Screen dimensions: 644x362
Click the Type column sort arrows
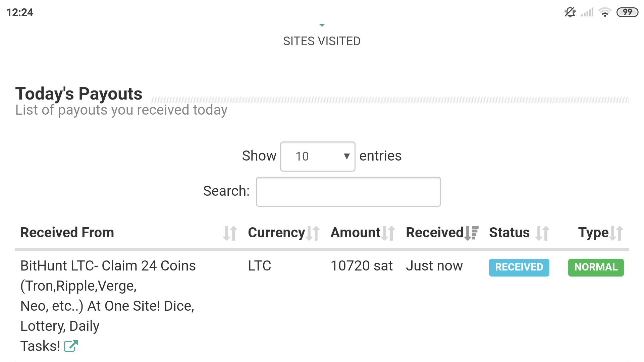click(616, 233)
